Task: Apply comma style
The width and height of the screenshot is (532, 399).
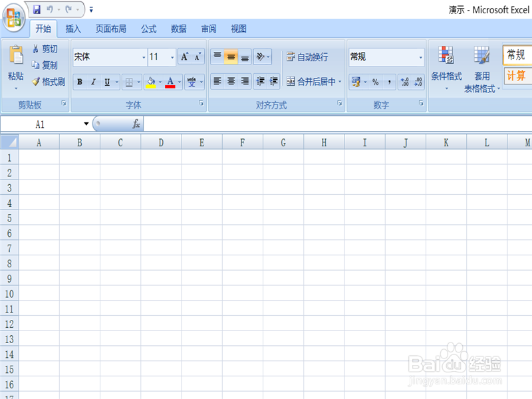Action: (389, 82)
